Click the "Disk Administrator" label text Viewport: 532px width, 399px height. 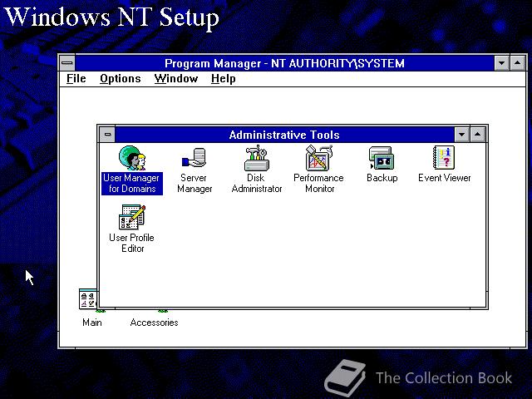(257, 183)
